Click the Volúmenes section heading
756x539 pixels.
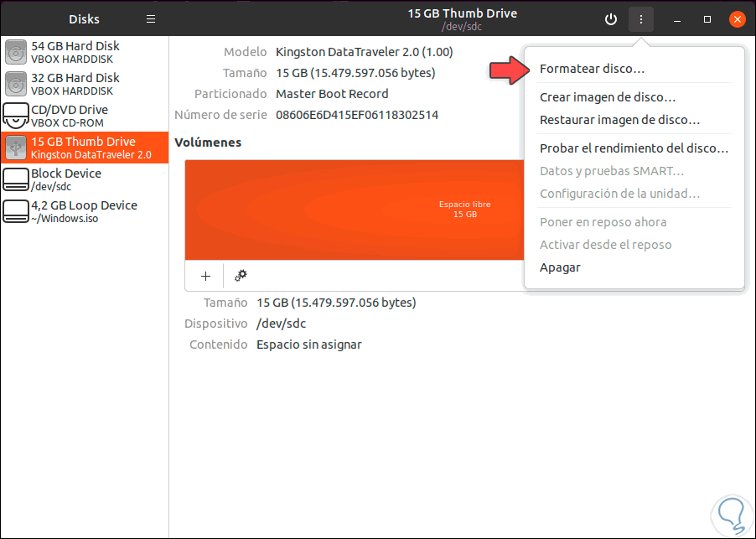208,143
